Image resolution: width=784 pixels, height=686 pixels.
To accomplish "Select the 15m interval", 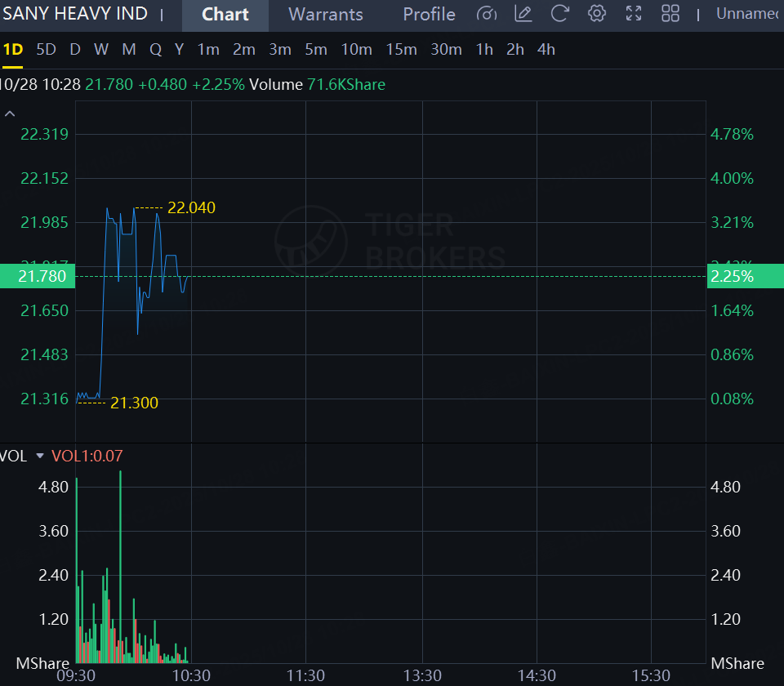I will tap(402, 50).
